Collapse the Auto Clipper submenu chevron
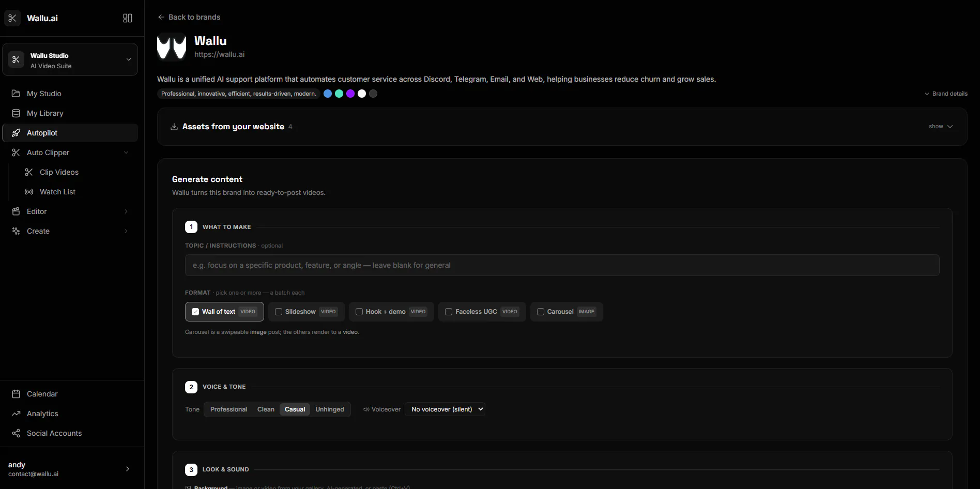 click(126, 152)
